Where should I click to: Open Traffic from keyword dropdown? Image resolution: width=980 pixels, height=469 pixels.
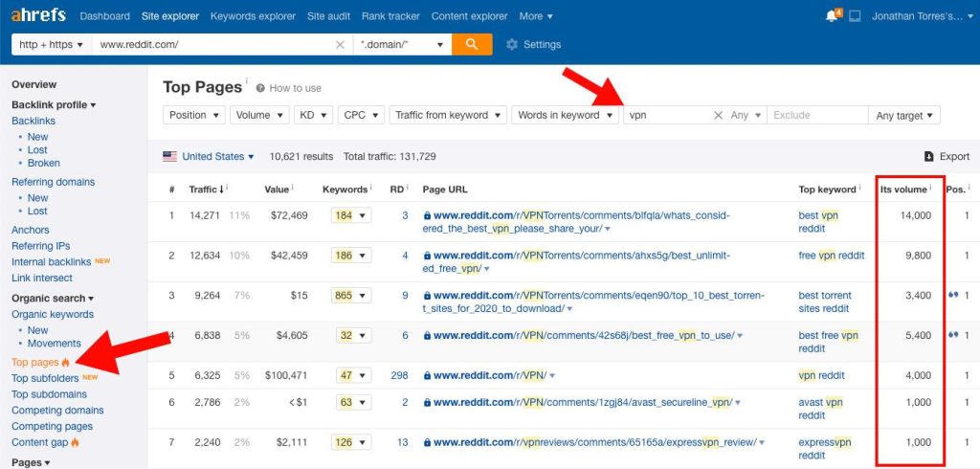448,115
